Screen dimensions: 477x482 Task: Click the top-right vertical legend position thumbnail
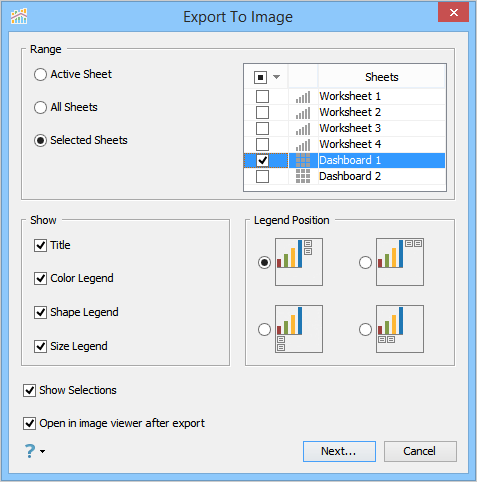(x=299, y=262)
